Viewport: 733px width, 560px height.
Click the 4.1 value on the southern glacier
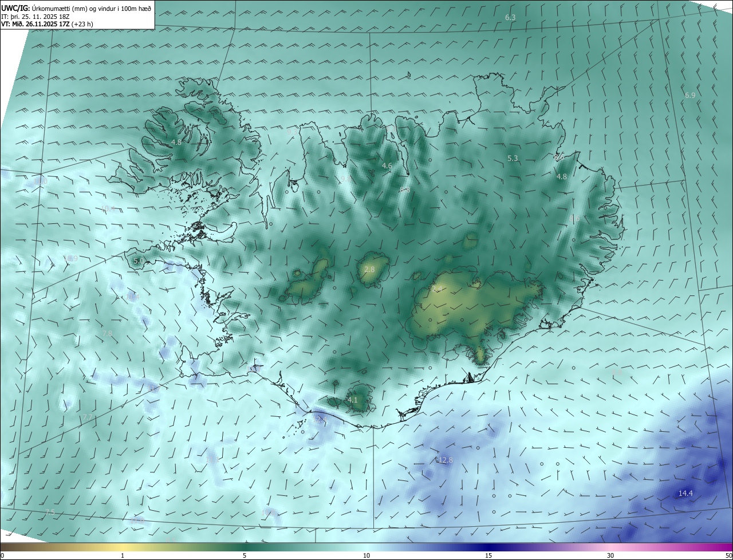click(352, 400)
